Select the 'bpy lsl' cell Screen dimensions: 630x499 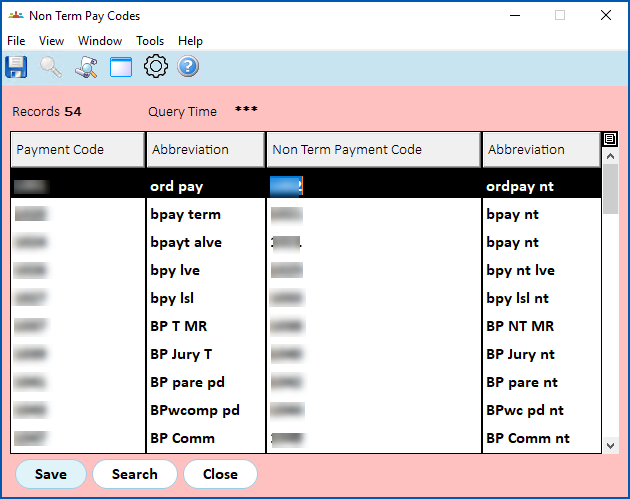(206, 298)
